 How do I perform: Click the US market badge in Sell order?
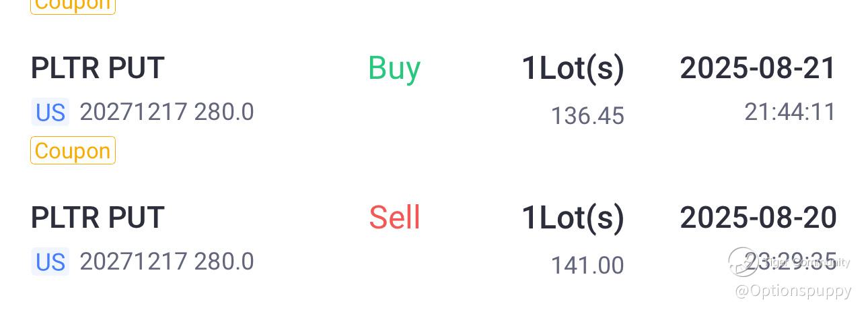(x=50, y=261)
